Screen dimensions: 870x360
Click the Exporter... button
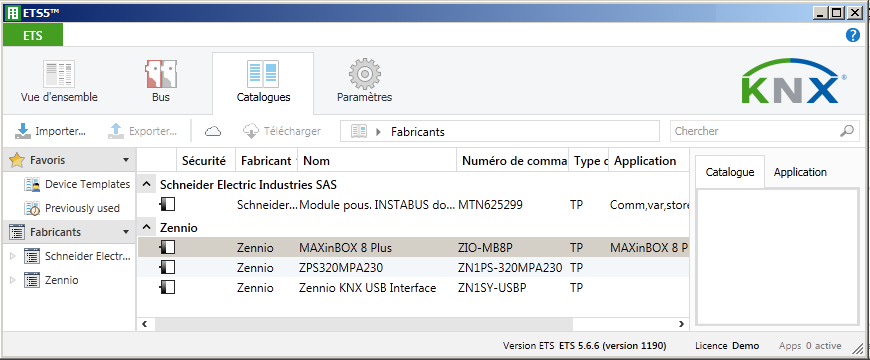[x=143, y=131]
